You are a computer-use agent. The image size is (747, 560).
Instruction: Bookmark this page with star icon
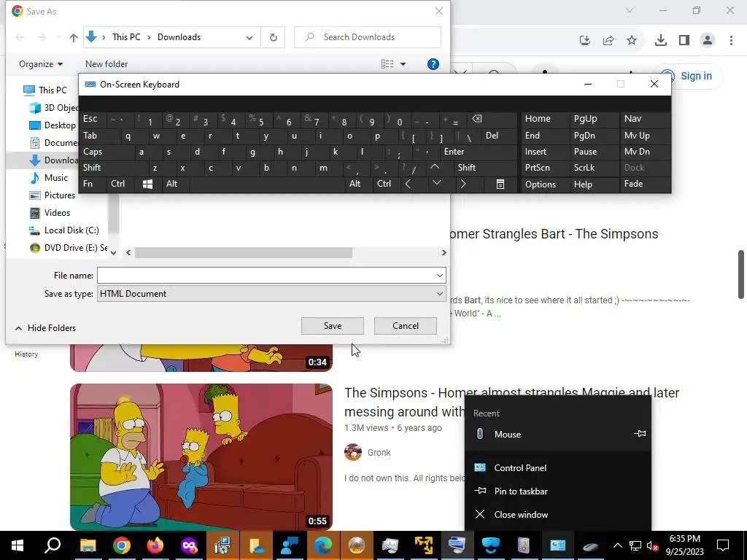(x=632, y=41)
